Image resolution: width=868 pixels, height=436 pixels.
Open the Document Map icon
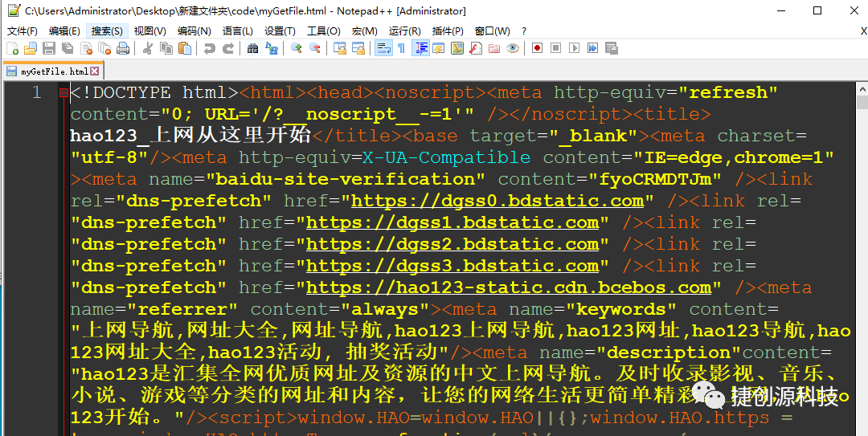(x=457, y=48)
